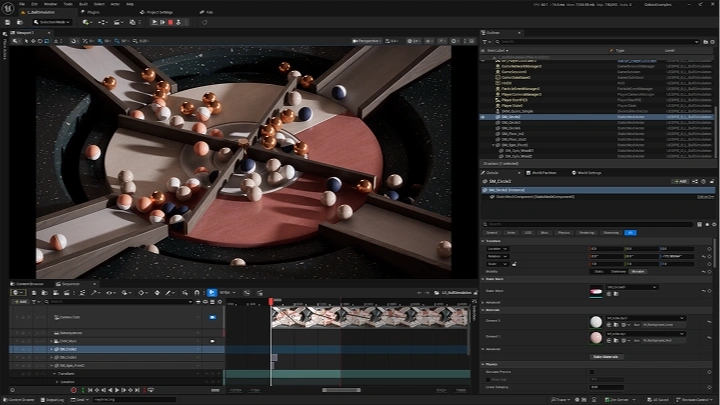Viewport: 720px width, 405px height.
Task: Open the Add content quick menu icon
Action: 87,22
